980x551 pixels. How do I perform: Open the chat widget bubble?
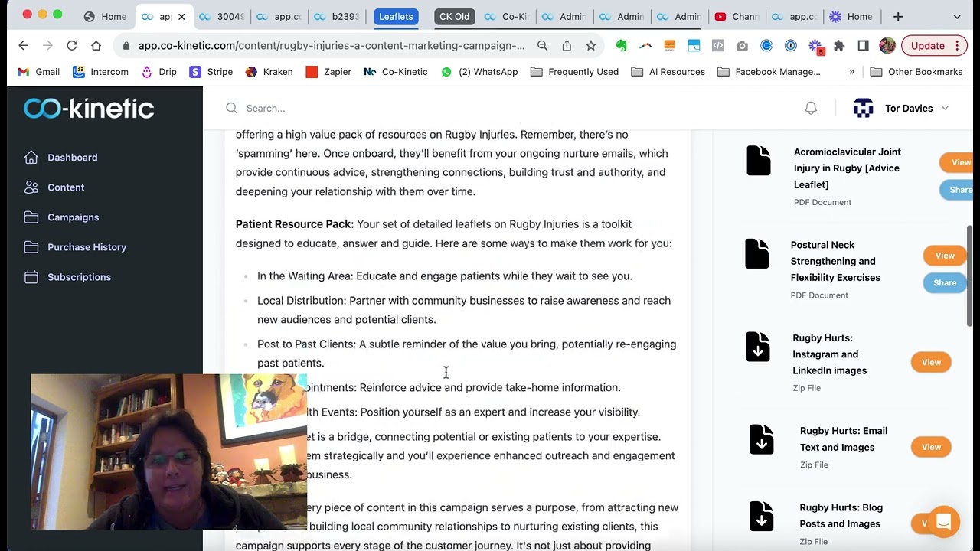click(x=943, y=522)
